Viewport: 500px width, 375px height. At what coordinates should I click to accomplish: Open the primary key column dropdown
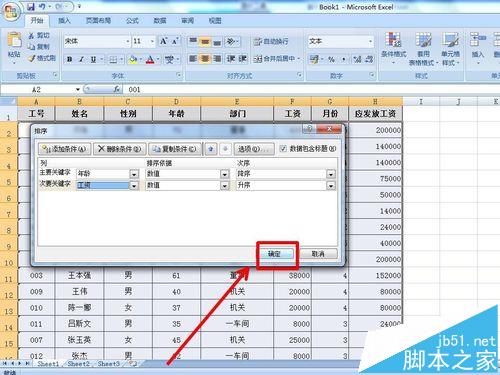coord(134,174)
